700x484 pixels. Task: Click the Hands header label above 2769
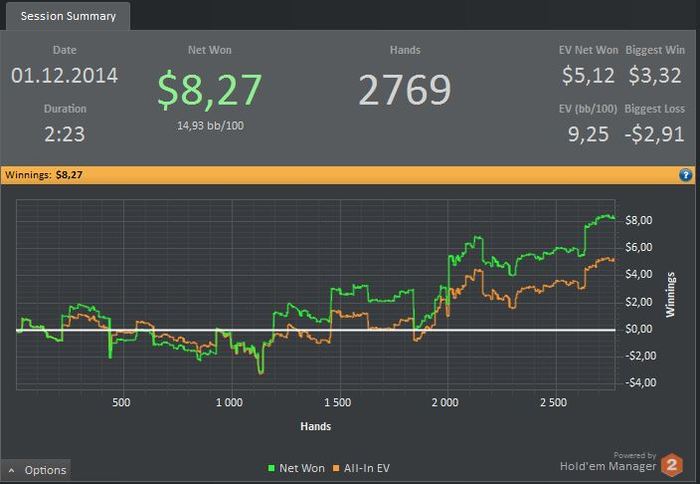pos(405,50)
